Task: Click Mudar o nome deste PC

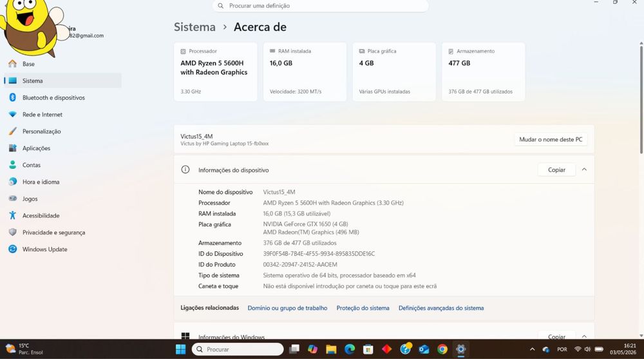Action: [551, 139]
